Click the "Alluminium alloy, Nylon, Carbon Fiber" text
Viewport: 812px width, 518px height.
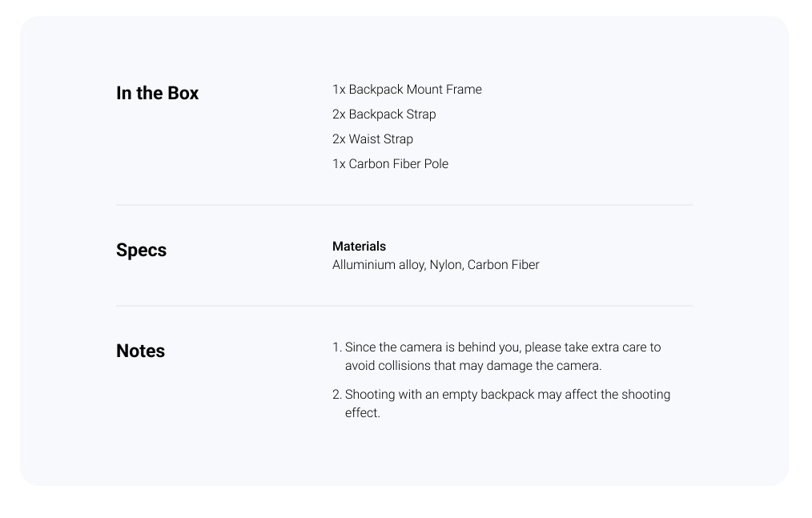pos(436,265)
